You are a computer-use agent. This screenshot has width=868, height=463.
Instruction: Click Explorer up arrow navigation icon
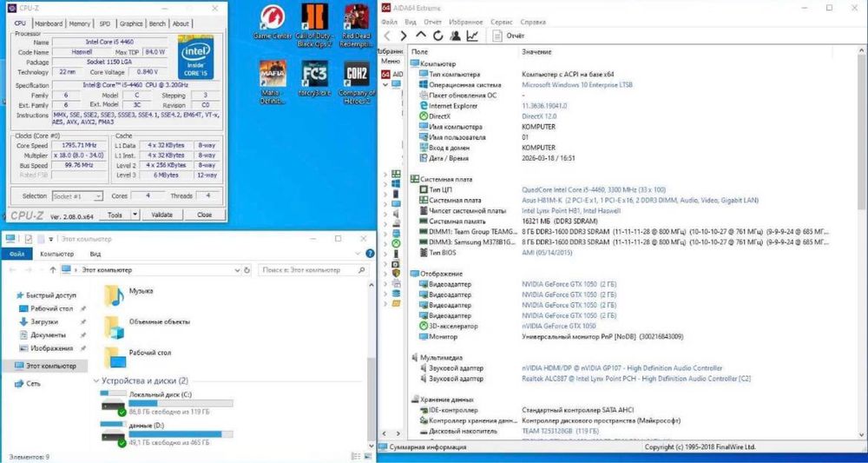coord(53,270)
